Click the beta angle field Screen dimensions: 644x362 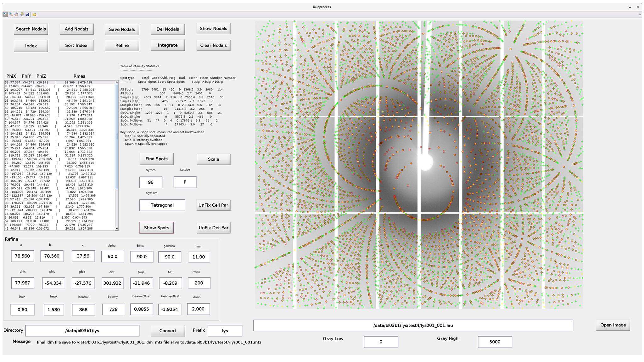pyautogui.click(x=142, y=257)
